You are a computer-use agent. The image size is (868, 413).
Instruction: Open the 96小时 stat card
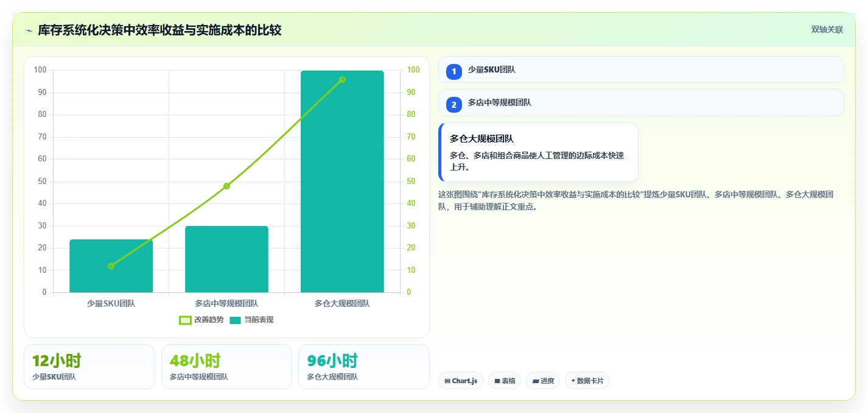pyautogui.click(x=364, y=367)
